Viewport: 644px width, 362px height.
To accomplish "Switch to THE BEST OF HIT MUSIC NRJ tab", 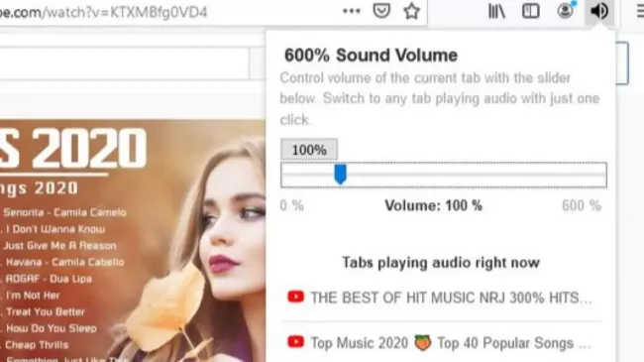I will pos(441,298).
